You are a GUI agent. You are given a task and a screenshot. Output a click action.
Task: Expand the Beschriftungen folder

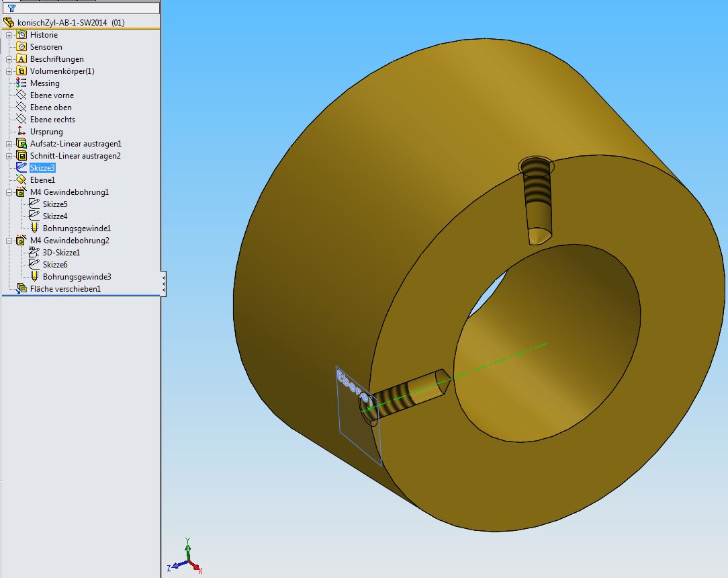coord(9,59)
